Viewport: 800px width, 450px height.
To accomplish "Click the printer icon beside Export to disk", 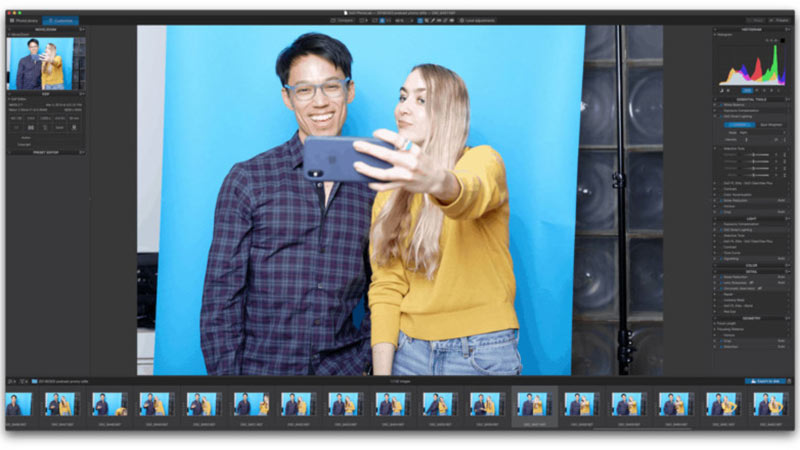I will tap(789, 381).
